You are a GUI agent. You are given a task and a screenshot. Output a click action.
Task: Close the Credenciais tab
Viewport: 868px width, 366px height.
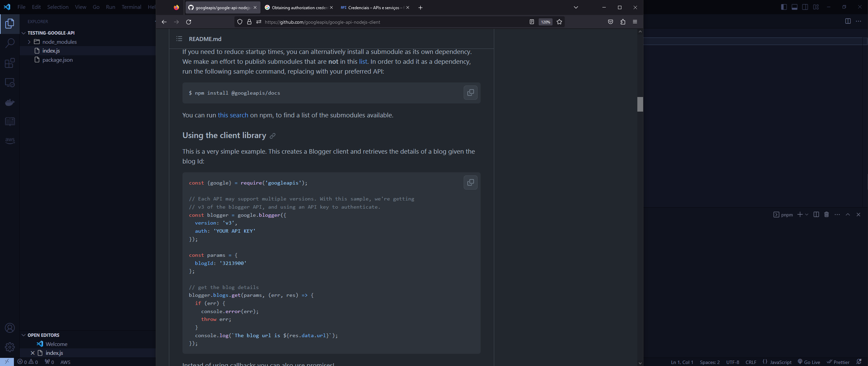(407, 7)
